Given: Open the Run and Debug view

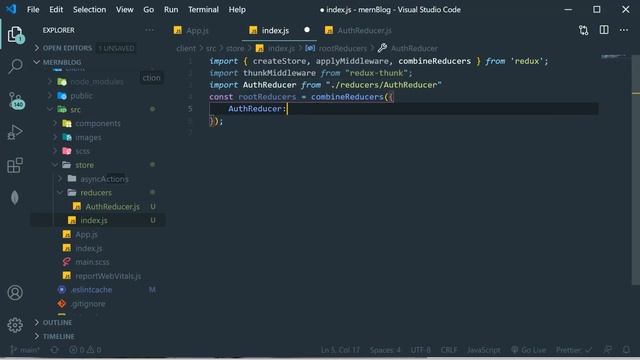Looking at the screenshot, I should pyautogui.click(x=15, y=133).
